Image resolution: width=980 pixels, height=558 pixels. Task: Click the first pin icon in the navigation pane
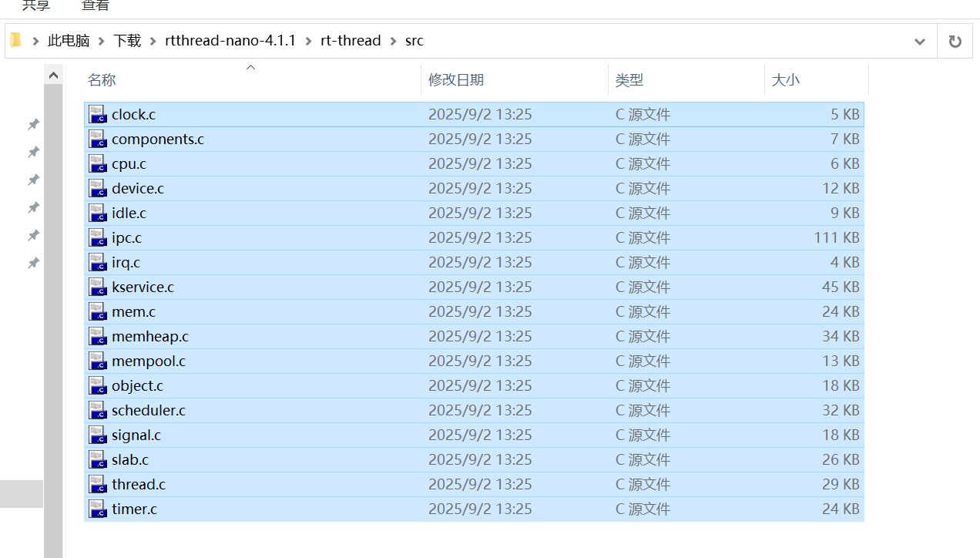point(33,124)
